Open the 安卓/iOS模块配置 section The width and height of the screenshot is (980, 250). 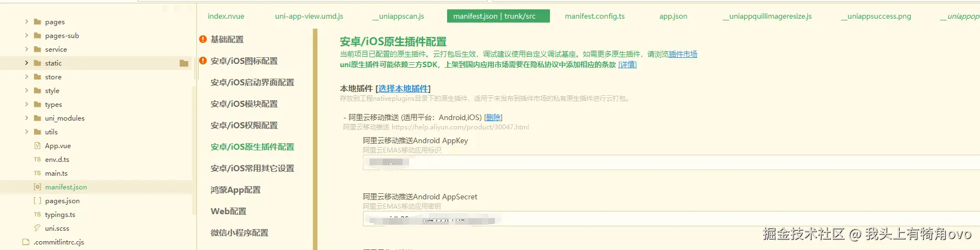click(244, 104)
